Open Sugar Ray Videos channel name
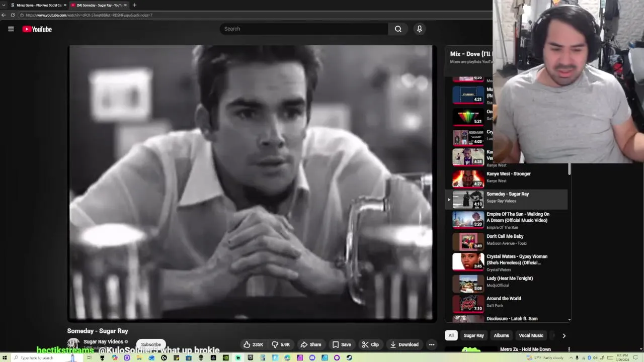 pos(103,342)
